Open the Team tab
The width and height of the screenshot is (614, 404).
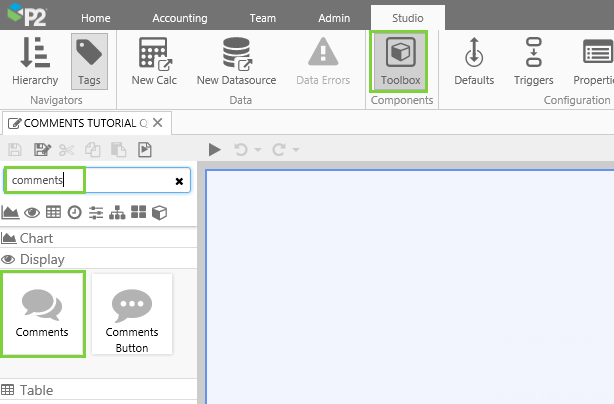tap(263, 18)
